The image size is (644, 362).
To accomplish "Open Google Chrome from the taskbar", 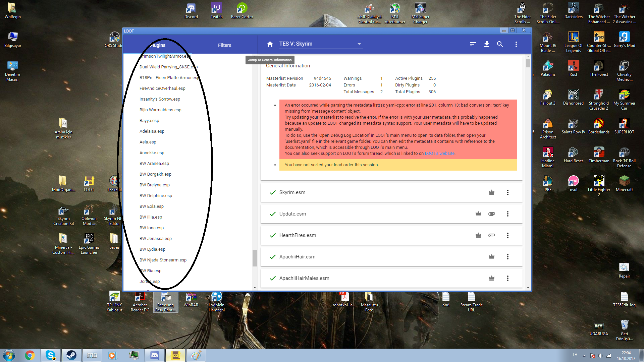I will pyautogui.click(x=30, y=355).
